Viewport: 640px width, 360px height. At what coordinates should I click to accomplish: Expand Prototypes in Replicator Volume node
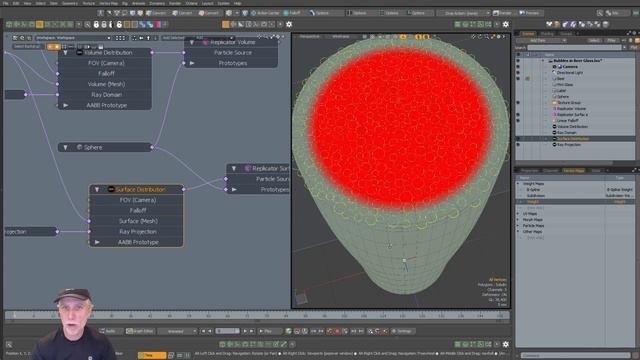tap(192, 63)
